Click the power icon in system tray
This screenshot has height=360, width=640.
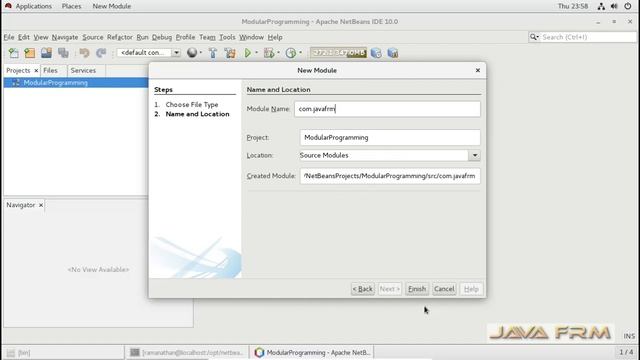[628, 6]
